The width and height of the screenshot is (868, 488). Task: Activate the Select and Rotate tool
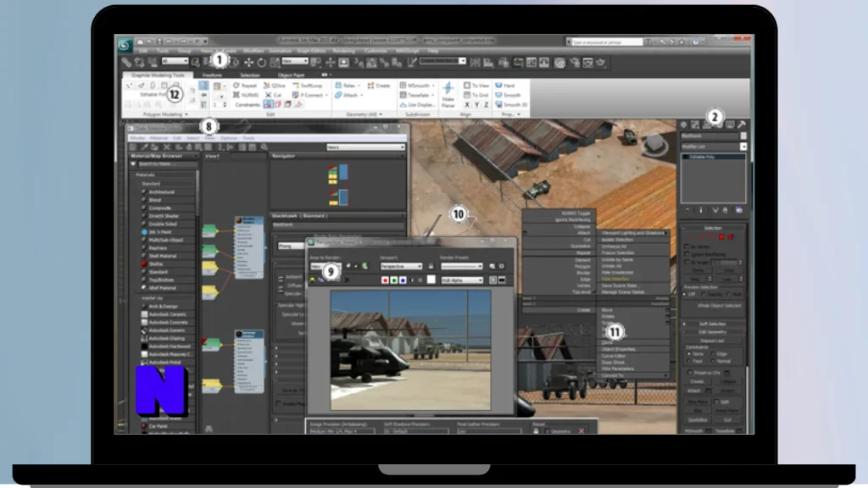[x=261, y=63]
